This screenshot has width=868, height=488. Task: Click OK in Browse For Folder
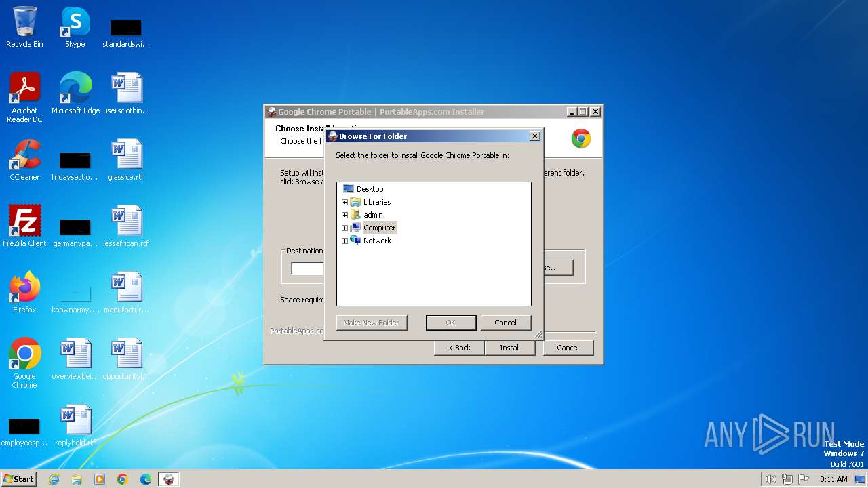(451, 323)
